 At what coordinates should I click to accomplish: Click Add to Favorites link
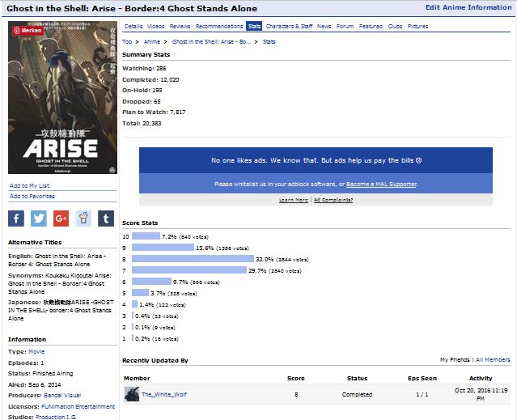pos(32,196)
